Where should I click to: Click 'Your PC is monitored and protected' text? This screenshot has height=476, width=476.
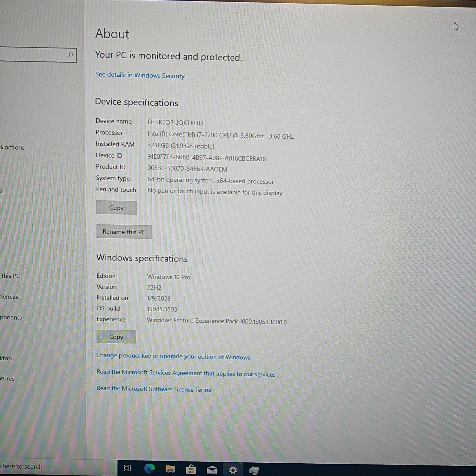169,56
